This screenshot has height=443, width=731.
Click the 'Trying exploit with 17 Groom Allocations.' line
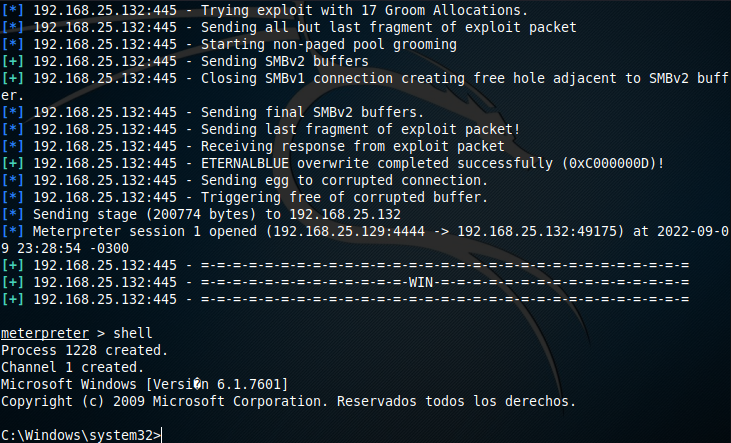coord(265,10)
